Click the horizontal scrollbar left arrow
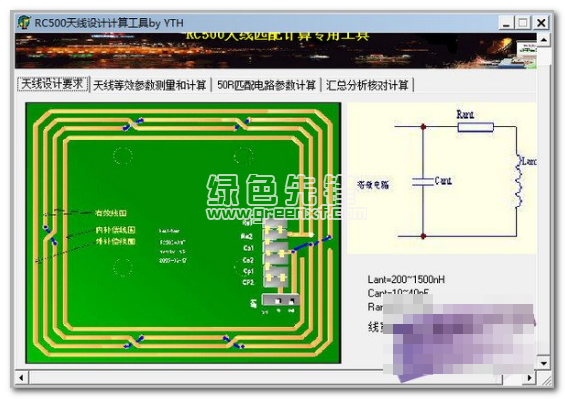 22,378
